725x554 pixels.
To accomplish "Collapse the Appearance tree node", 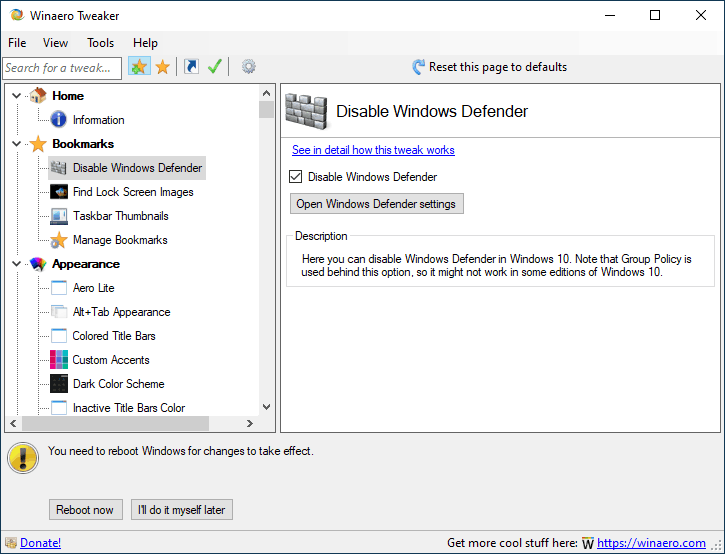I will (x=16, y=264).
